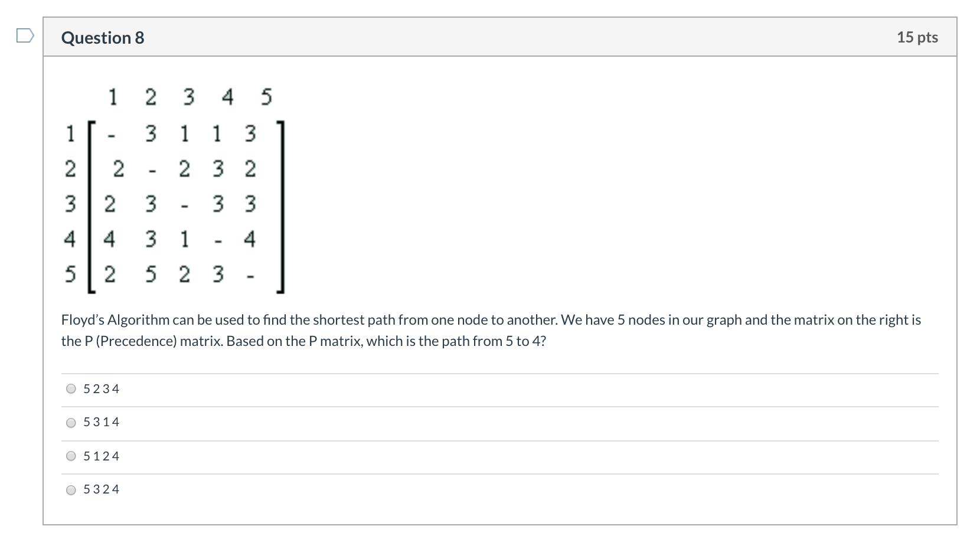Select the 5124 answer option
Screen dimensions: 980x549
point(71,455)
